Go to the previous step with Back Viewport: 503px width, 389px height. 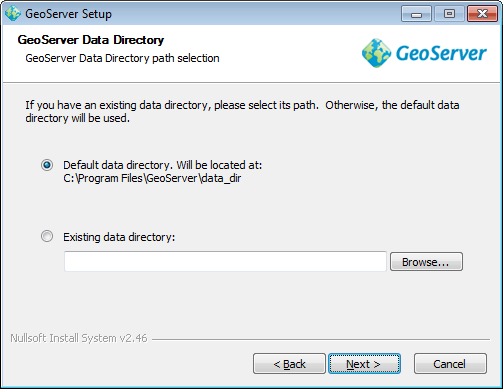tap(289, 364)
